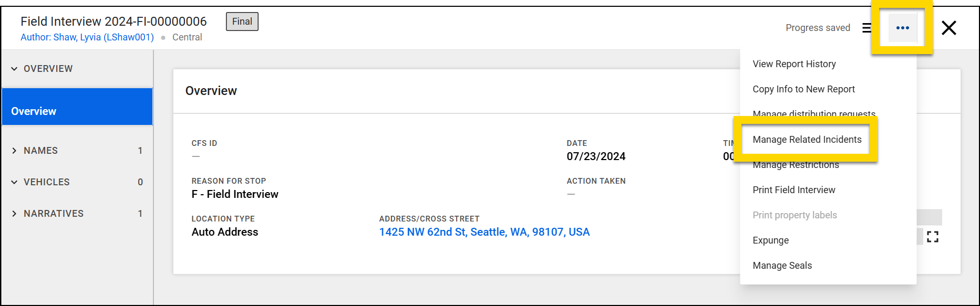The width and height of the screenshot is (980, 306).
Task: Open Manage distribution requests
Action: coord(814,113)
